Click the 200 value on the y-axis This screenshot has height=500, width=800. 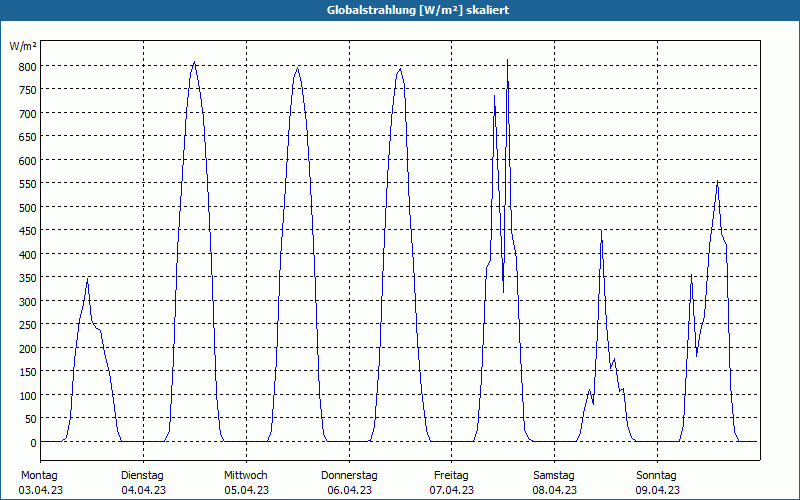coord(28,348)
